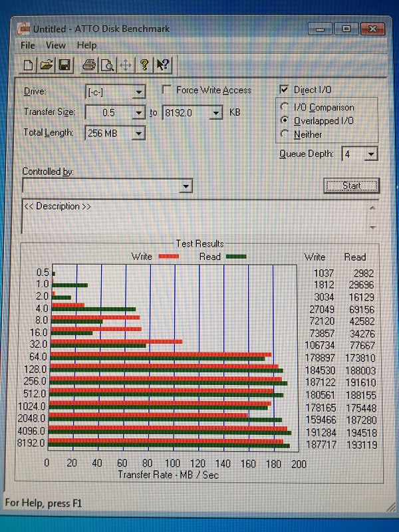The height and width of the screenshot is (532, 399).
Task: Toggle the Direct I/O checkbox
Action: (x=284, y=90)
